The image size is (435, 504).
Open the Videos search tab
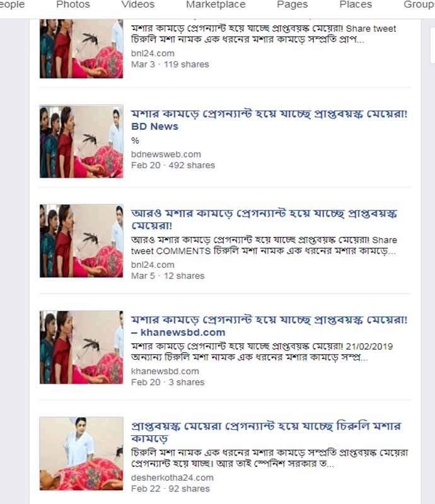click(137, 4)
